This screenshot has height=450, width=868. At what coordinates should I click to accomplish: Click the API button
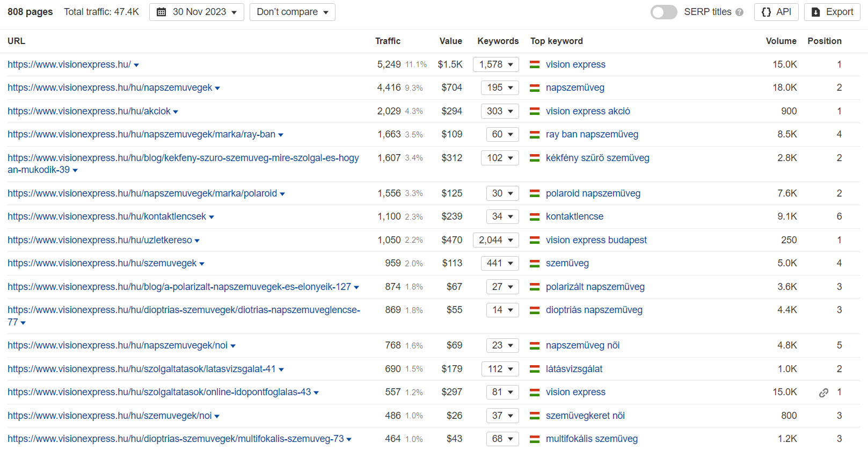click(x=776, y=12)
